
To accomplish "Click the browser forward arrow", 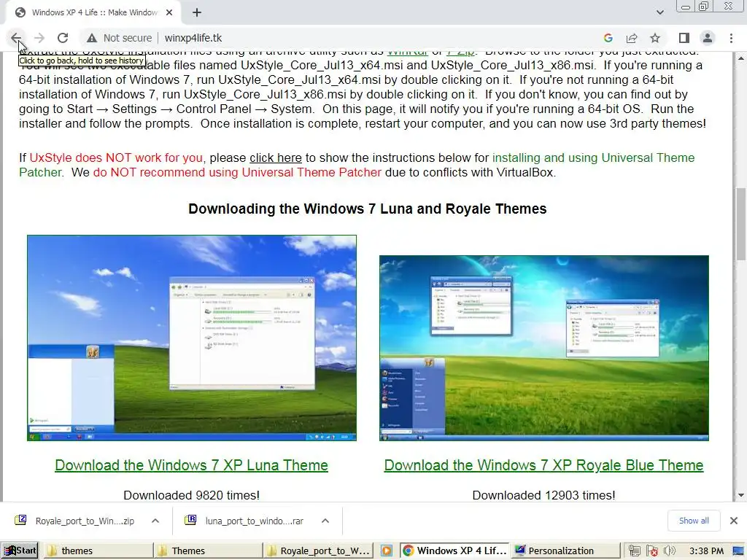I will click(x=39, y=38).
